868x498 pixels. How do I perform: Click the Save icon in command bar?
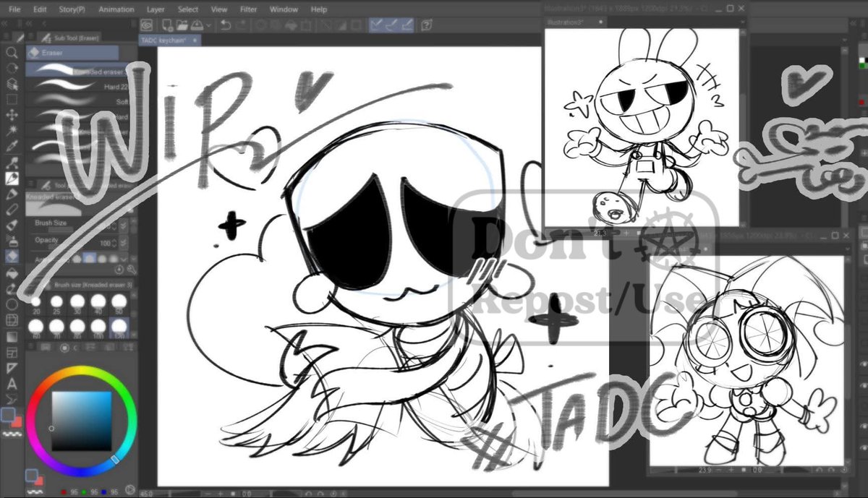pos(197,25)
